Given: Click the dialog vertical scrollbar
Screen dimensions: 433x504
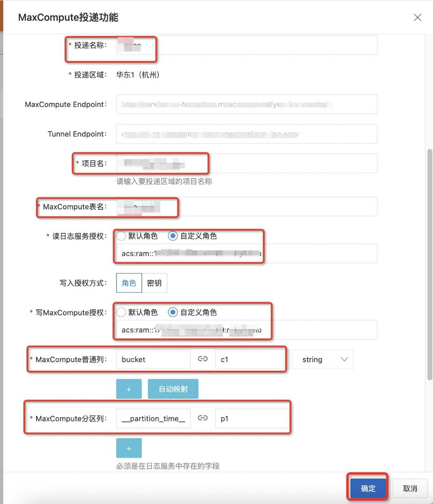Looking at the screenshot, I should (430, 264).
